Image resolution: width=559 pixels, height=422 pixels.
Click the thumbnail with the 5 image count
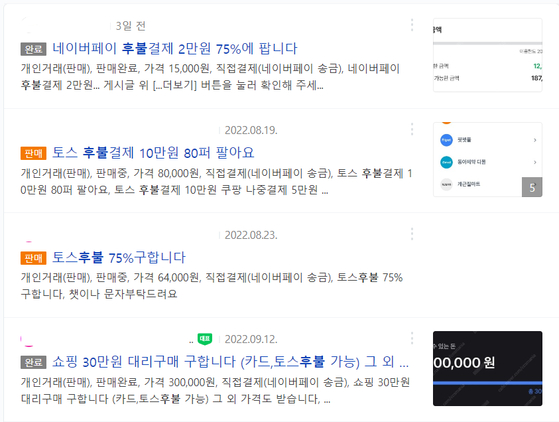488,160
